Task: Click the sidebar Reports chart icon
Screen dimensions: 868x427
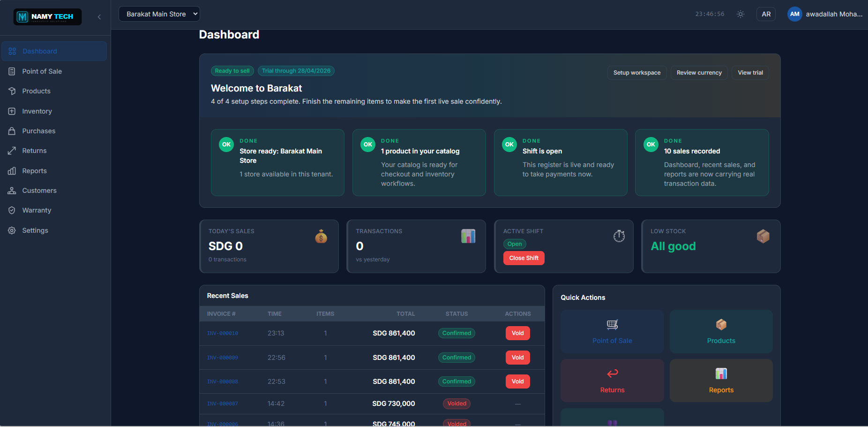Action: point(12,171)
